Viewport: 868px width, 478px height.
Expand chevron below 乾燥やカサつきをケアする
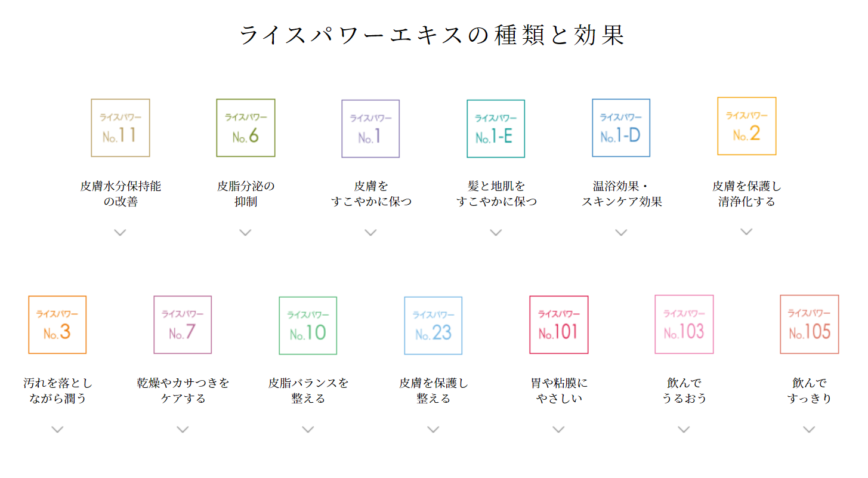pyautogui.click(x=183, y=429)
